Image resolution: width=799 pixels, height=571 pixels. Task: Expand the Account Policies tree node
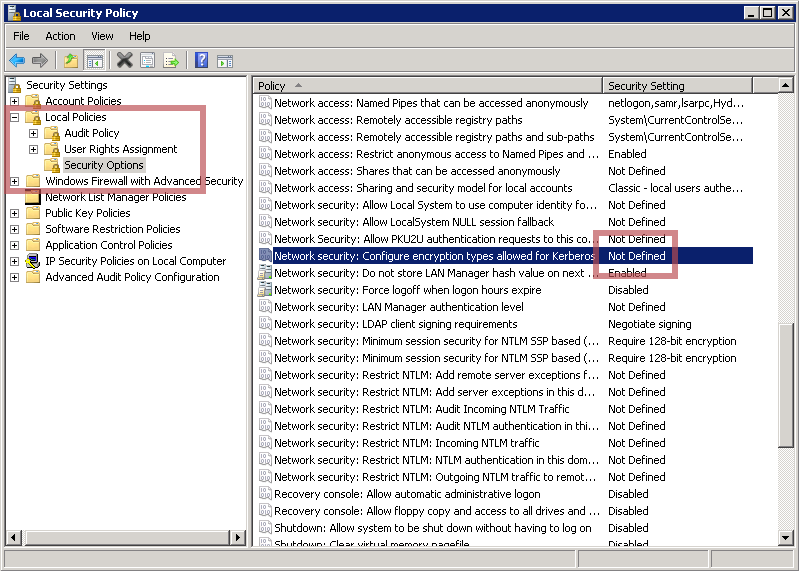[14, 101]
